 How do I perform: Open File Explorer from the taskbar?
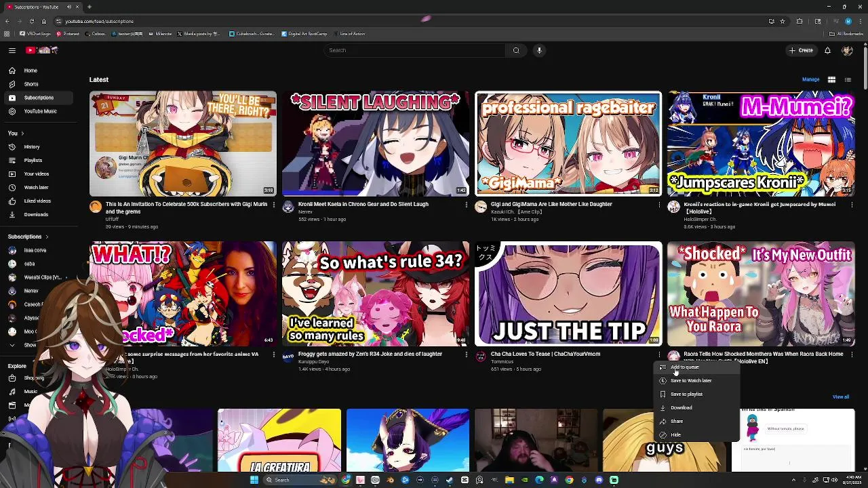coord(509,480)
